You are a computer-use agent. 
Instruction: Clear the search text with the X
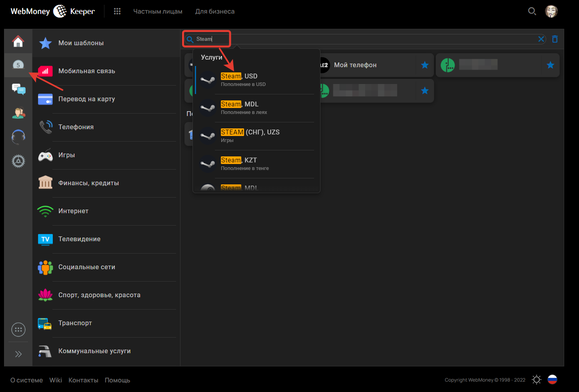541,39
